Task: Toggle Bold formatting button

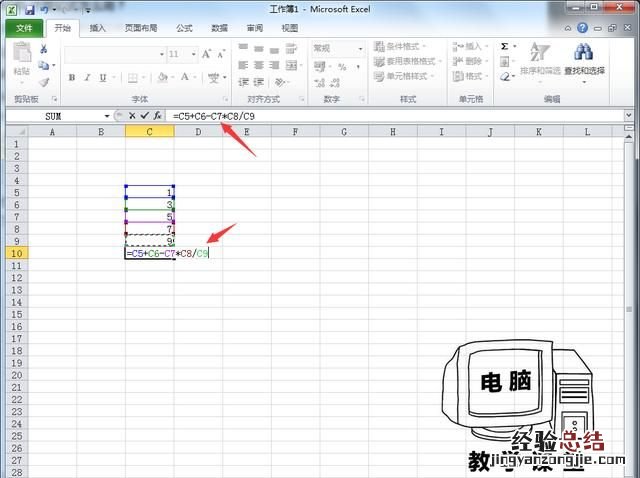Action: tap(72, 78)
